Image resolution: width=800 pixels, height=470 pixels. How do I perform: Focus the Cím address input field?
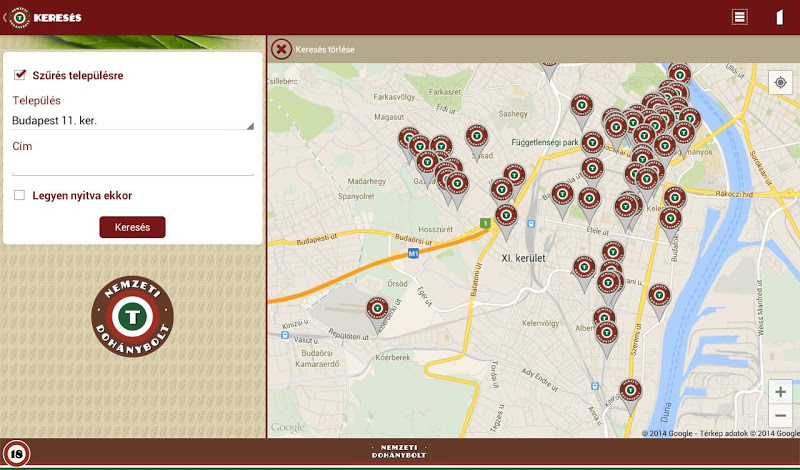[x=133, y=166]
